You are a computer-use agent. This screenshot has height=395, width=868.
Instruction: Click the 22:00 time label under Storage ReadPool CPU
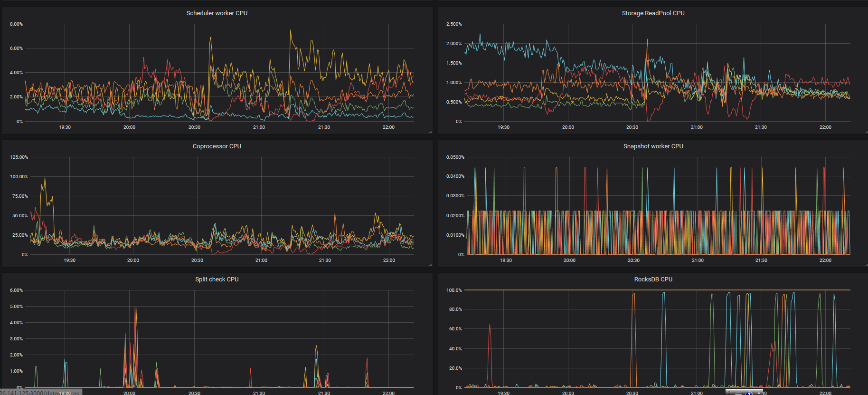(825, 127)
